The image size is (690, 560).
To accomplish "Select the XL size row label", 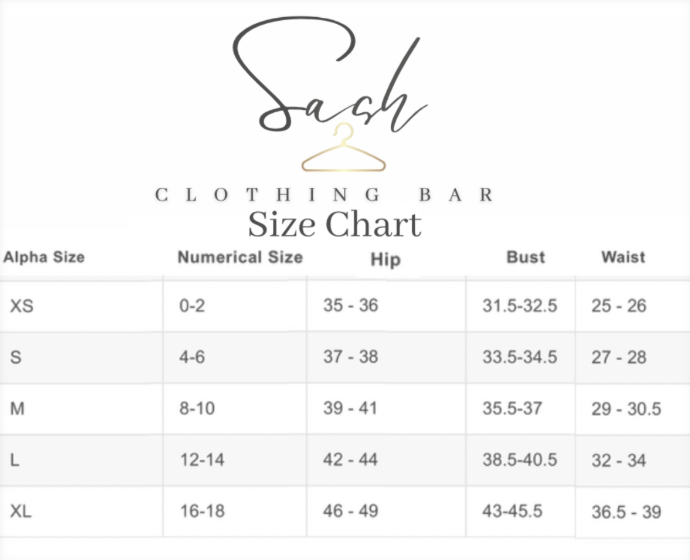I will tap(21, 511).
